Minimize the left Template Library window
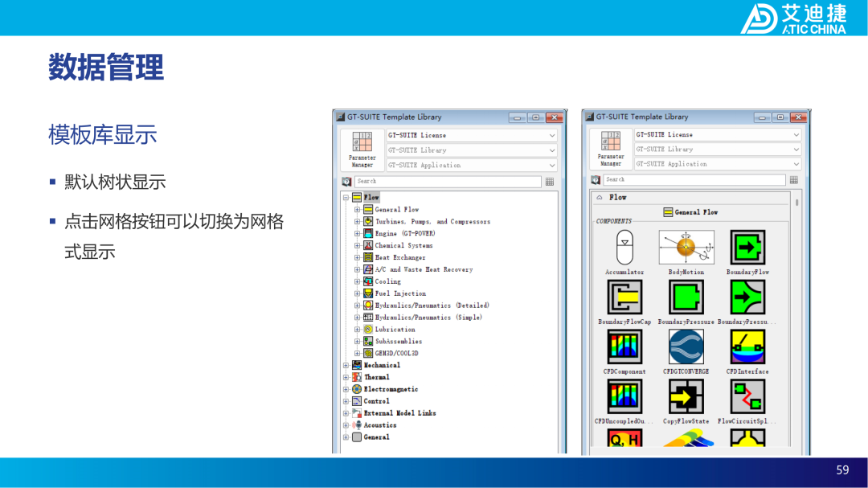868x488 pixels. click(x=517, y=117)
